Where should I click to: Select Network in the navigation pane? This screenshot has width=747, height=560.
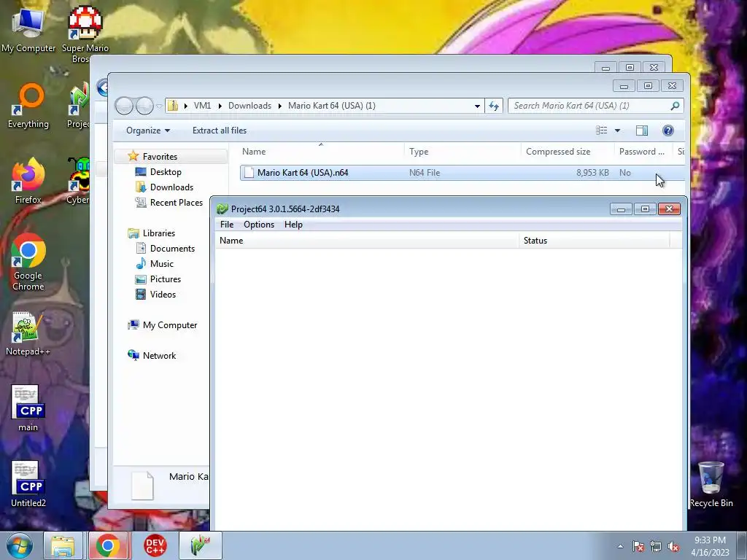[159, 355]
